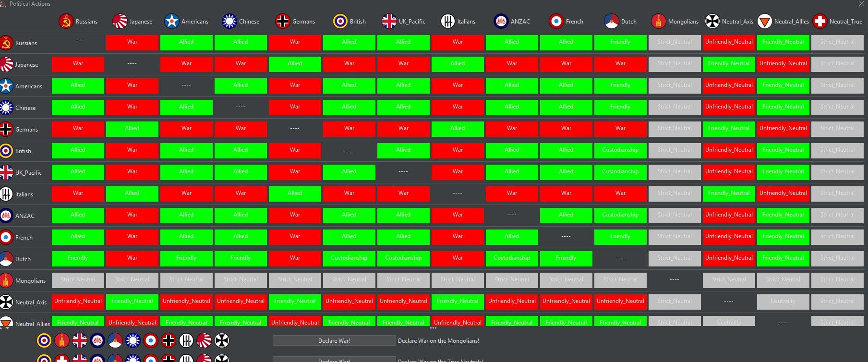Click the Italians column header icon

point(448,21)
